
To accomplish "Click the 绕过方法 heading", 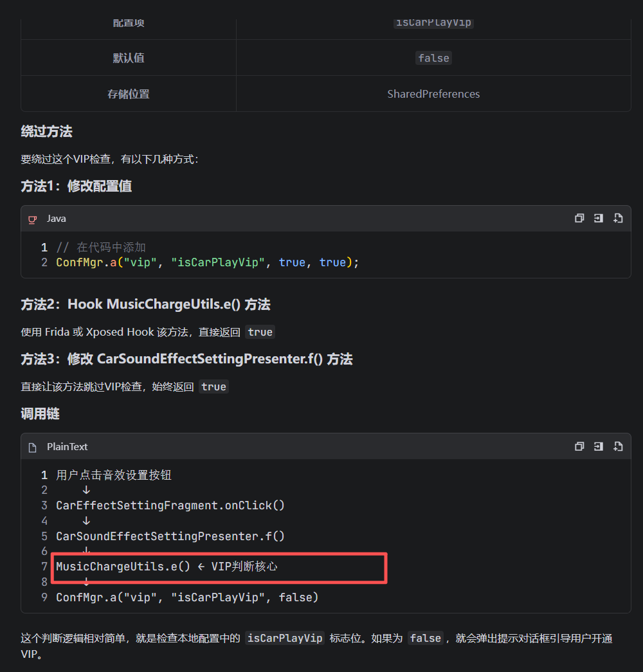I will tap(46, 132).
